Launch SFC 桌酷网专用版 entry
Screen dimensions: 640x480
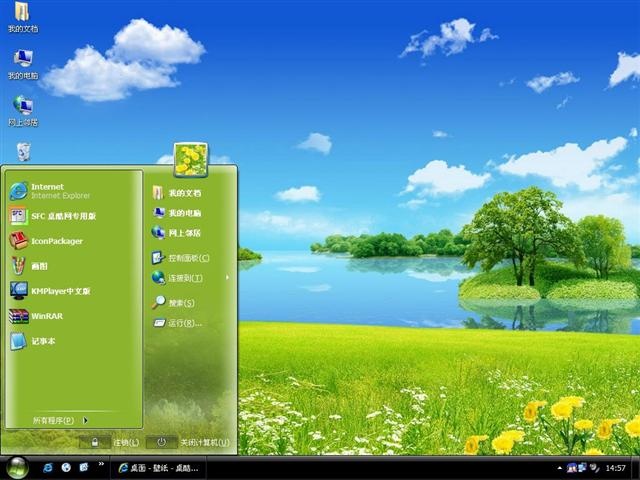[73, 216]
